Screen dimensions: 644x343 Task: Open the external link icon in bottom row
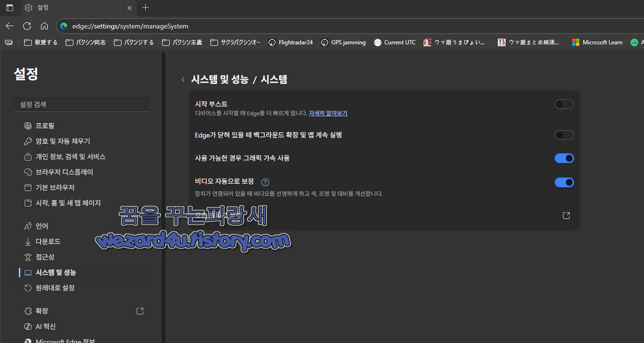click(566, 215)
